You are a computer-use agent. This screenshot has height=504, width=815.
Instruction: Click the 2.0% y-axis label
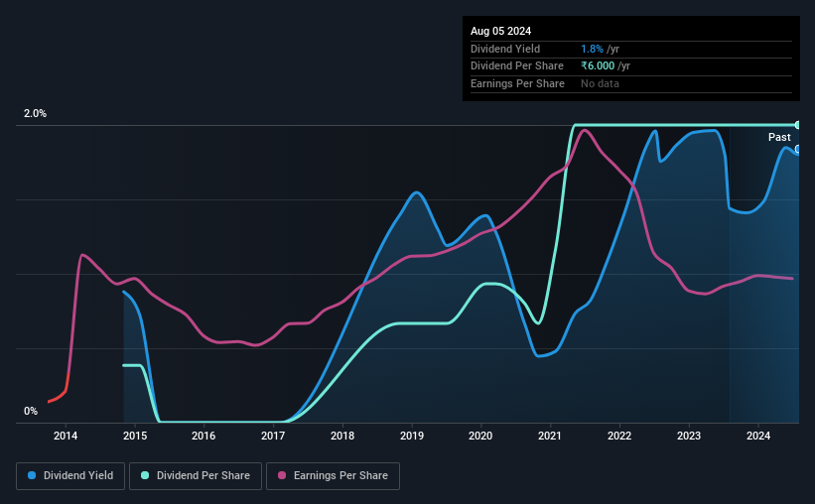pyautogui.click(x=35, y=113)
